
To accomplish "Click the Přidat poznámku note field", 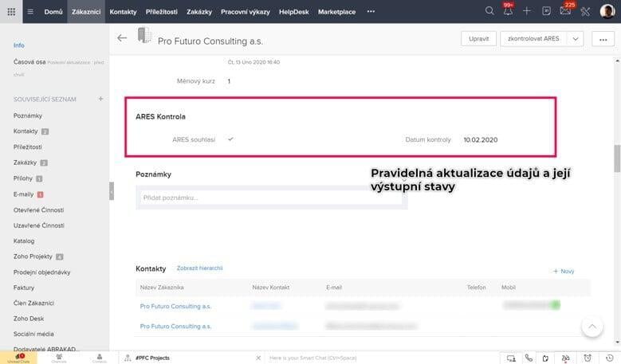I will [271, 198].
